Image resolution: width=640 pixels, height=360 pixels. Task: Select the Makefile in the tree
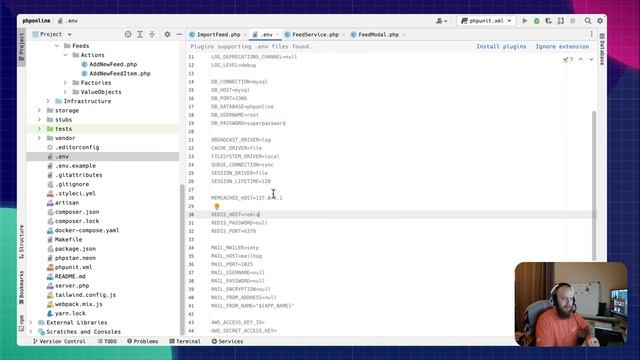[68, 240]
